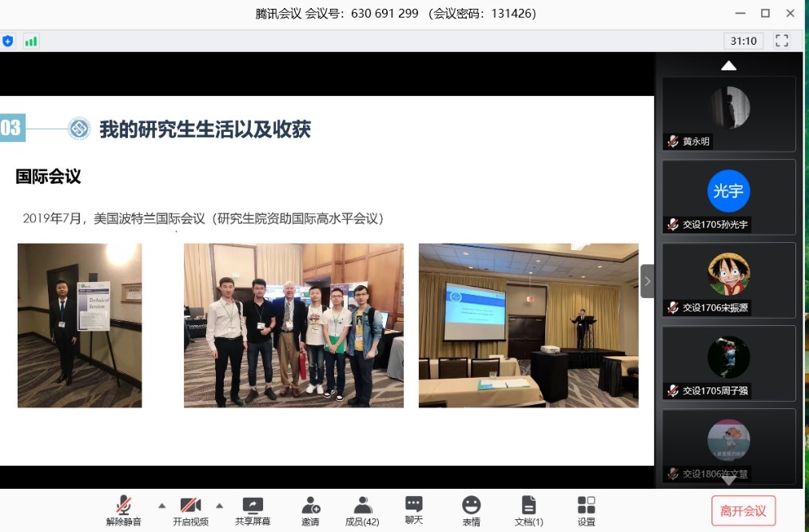Screen dimensions: 809x532
Task: Expand video options arrow beside 开启视频
Action: 219,506
